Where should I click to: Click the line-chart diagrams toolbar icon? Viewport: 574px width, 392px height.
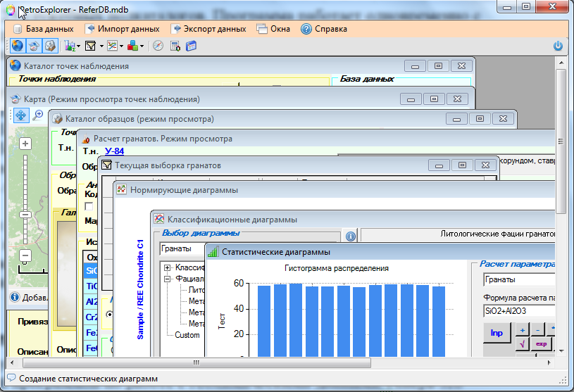112,46
